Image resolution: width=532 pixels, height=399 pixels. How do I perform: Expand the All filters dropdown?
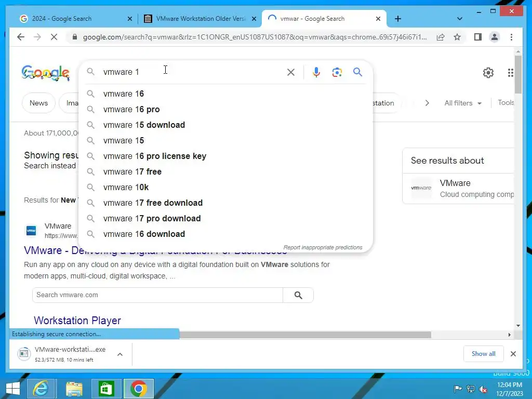[x=463, y=103]
